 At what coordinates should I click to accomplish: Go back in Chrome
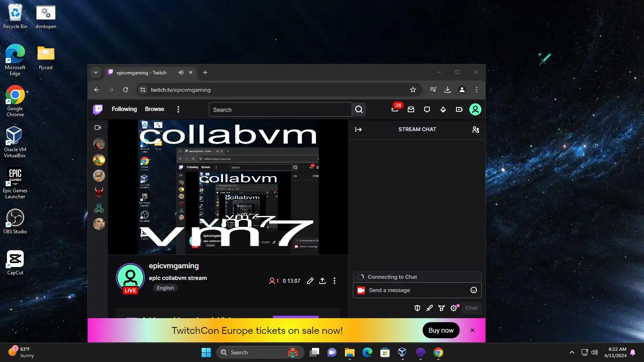coord(97,90)
